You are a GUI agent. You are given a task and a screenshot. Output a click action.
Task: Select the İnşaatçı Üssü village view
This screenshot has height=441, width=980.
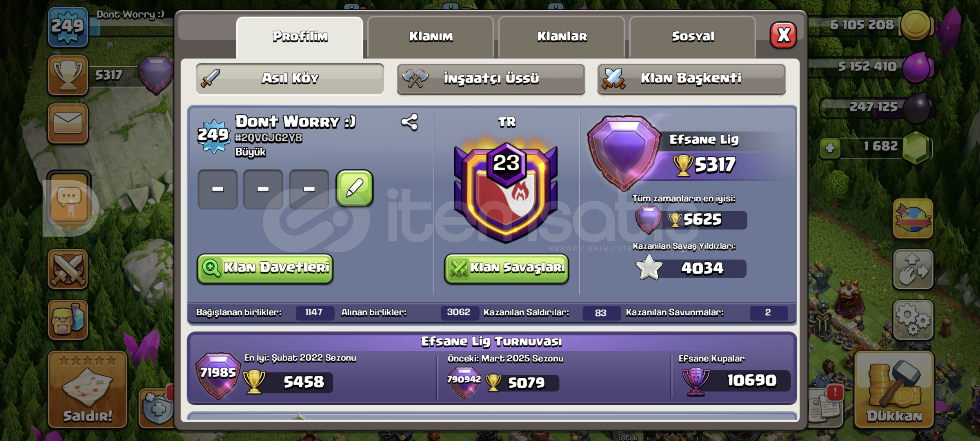pos(491,78)
